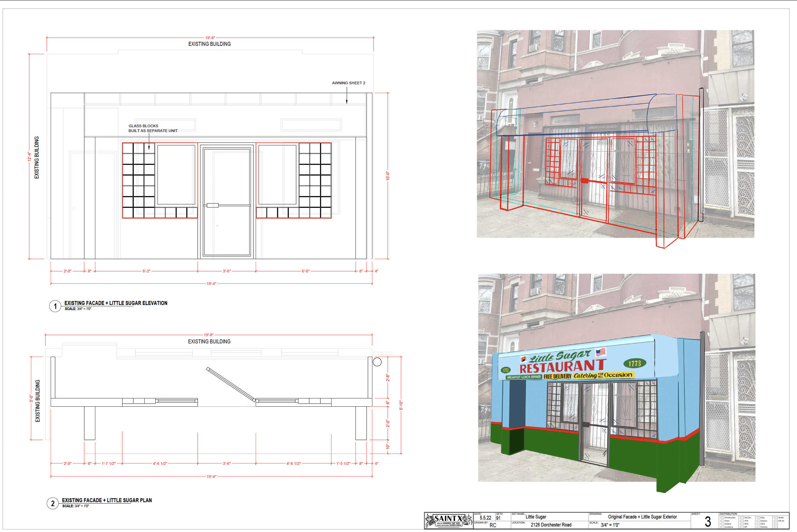Viewport: 797px width, 532px height.
Task: Click the Existing Facade + Little Sugar Plan title
Action: tap(106, 500)
